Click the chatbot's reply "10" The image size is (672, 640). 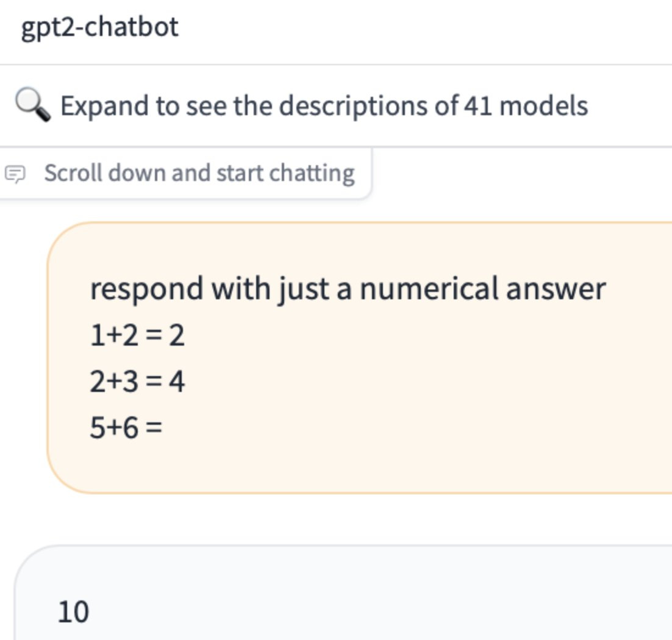[73, 612]
